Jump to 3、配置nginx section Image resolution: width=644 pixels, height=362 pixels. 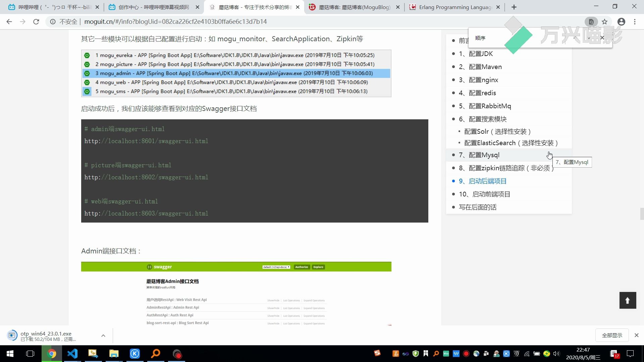tap(478, 80)
